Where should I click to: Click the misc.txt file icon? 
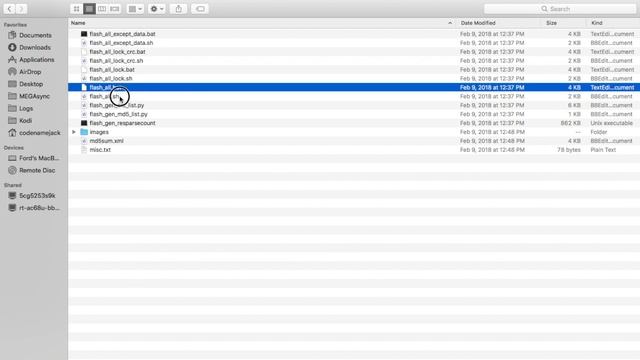point(84,150)
